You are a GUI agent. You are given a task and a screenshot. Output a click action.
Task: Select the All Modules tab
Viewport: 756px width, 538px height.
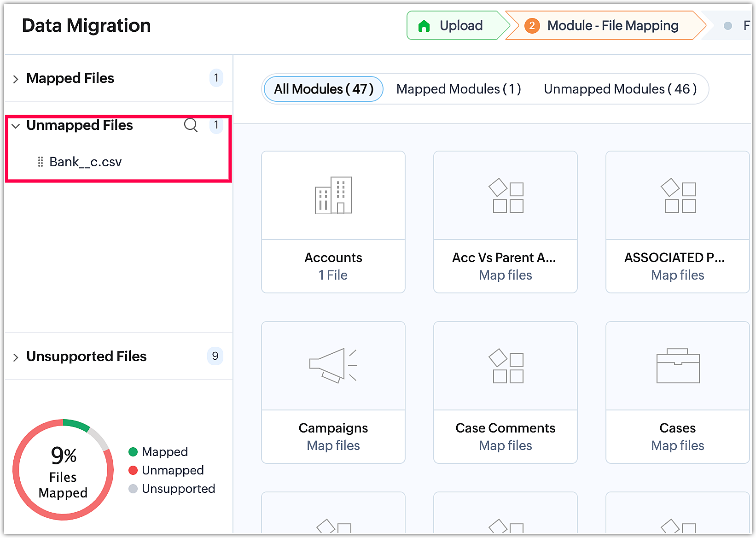click(323, 89)
